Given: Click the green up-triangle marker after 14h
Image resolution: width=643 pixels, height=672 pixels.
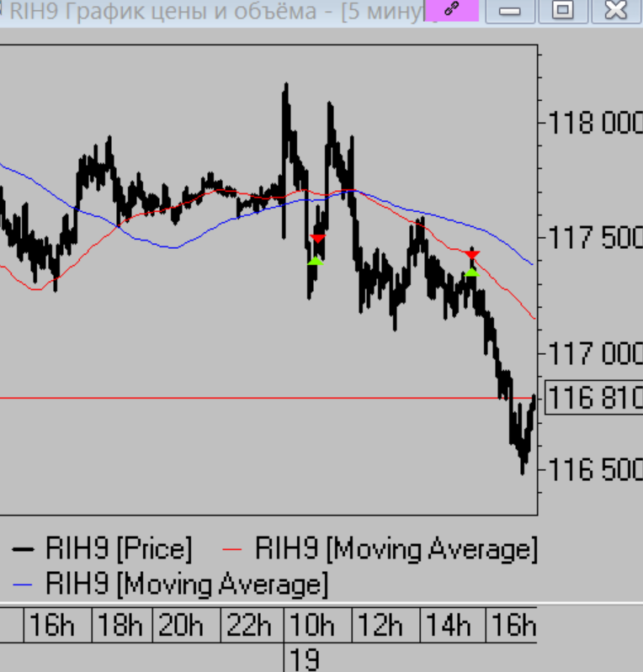Looking at the screenshot, I should tap(472, 271).
